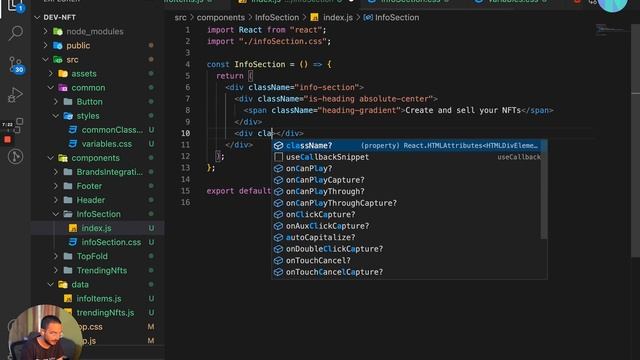
Task: Open infoItems.js in data folder
Action: [x=98, y=298]
